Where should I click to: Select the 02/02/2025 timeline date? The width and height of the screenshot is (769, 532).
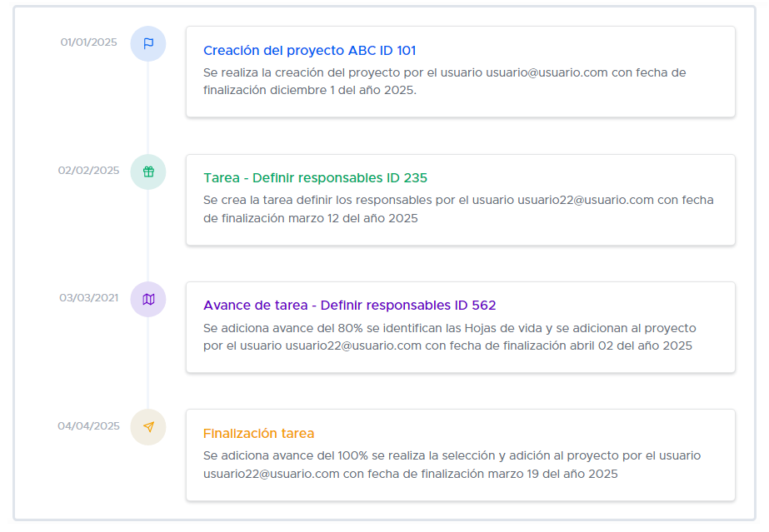pos(88,171)
